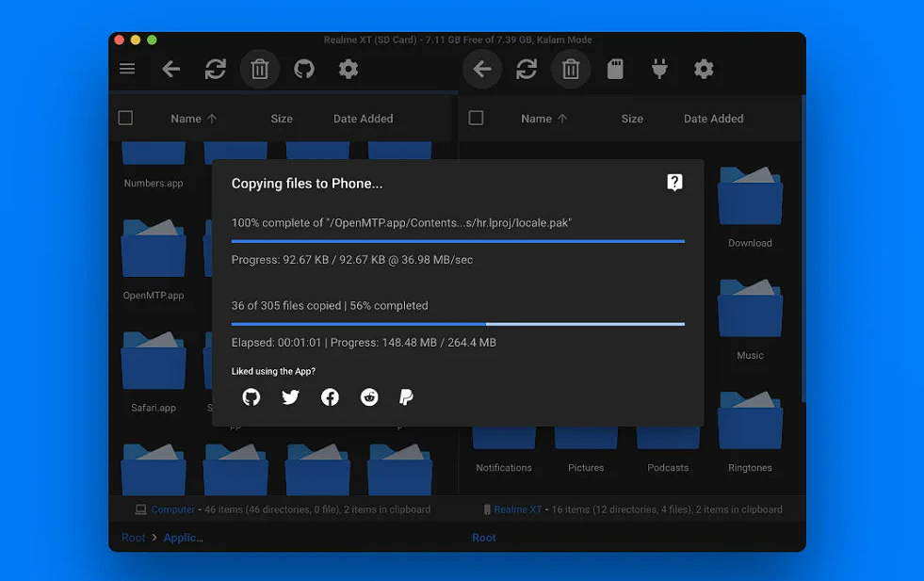Screen dimensions: 924x581
Task: Click the left pane Name sort arrow
Action: [x=212, y=119]
